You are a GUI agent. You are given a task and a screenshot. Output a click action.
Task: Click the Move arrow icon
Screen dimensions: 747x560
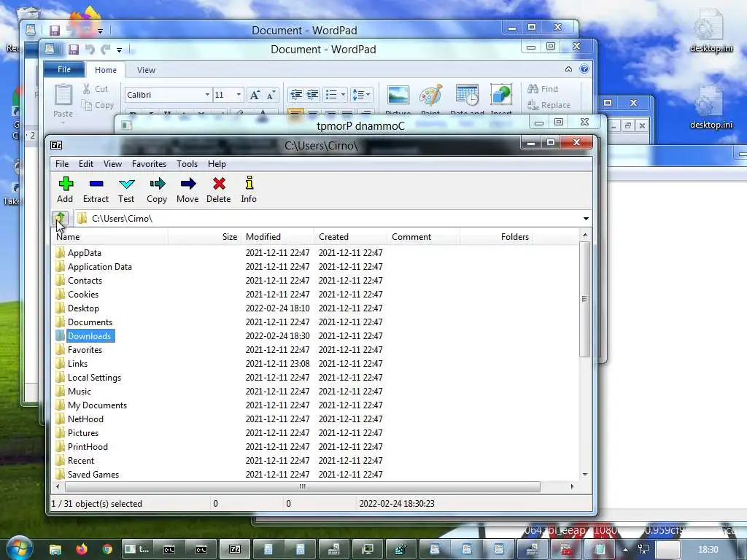(x=187, y=190)
